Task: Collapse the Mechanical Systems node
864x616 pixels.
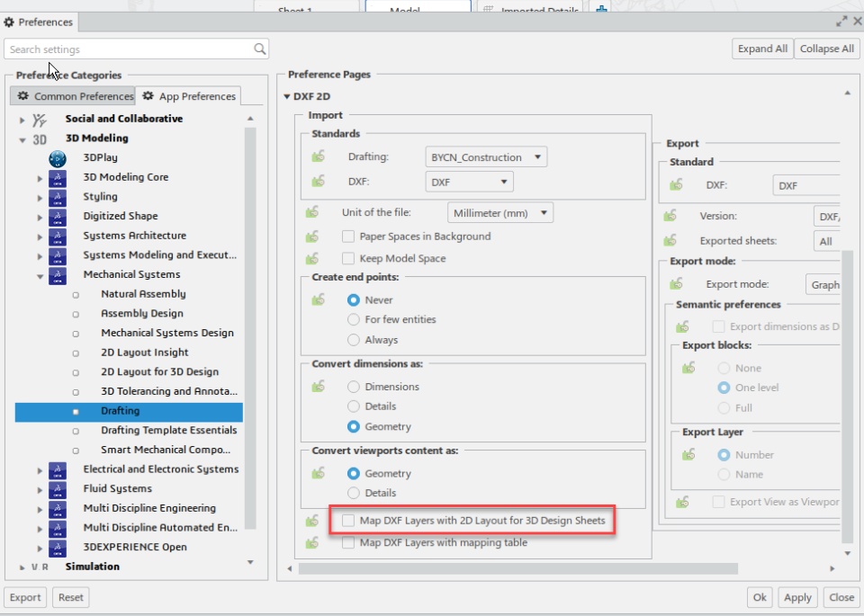Action: point(40,276)
